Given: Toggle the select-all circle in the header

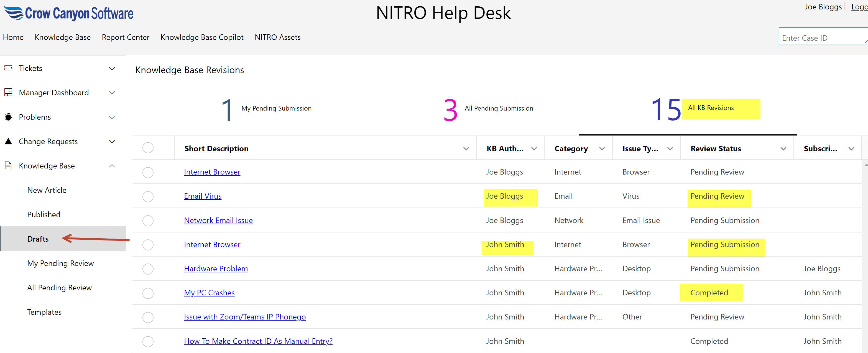Looking at the screenshot, I should click(148, 148).
